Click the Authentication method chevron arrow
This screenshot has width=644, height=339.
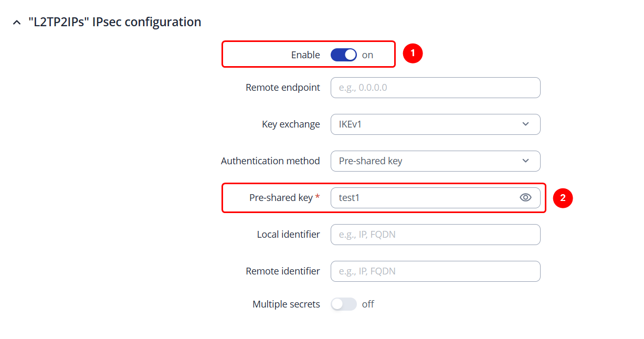525,161
